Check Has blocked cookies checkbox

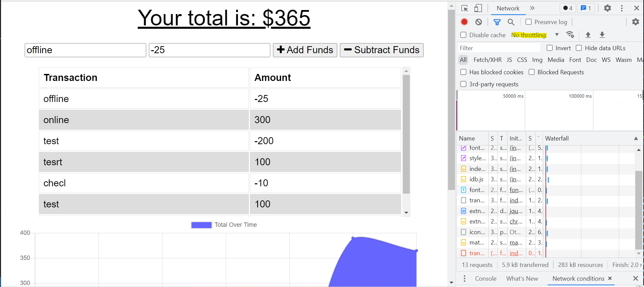click(463, 72)
